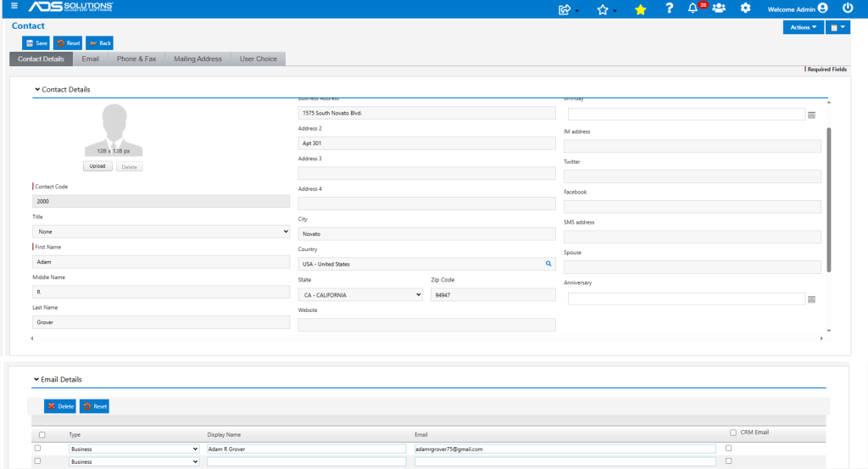
Task: Click the Middle Name field
Action: click(160, 292)
